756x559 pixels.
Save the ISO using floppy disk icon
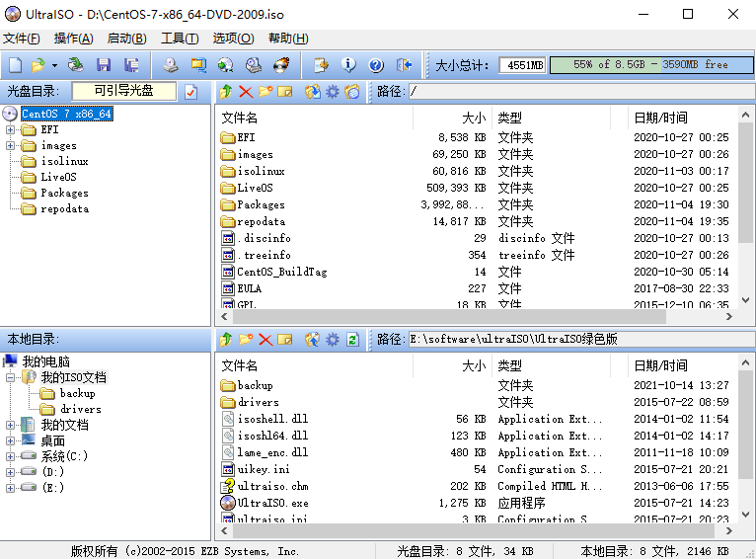tap(104, 64)
